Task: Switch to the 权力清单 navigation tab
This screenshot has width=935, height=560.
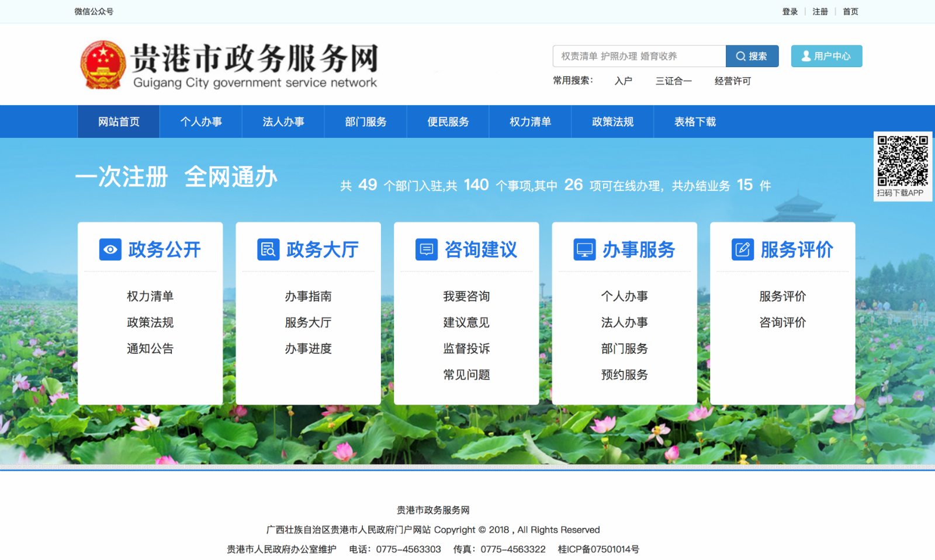Action: [x=530, y=121]
